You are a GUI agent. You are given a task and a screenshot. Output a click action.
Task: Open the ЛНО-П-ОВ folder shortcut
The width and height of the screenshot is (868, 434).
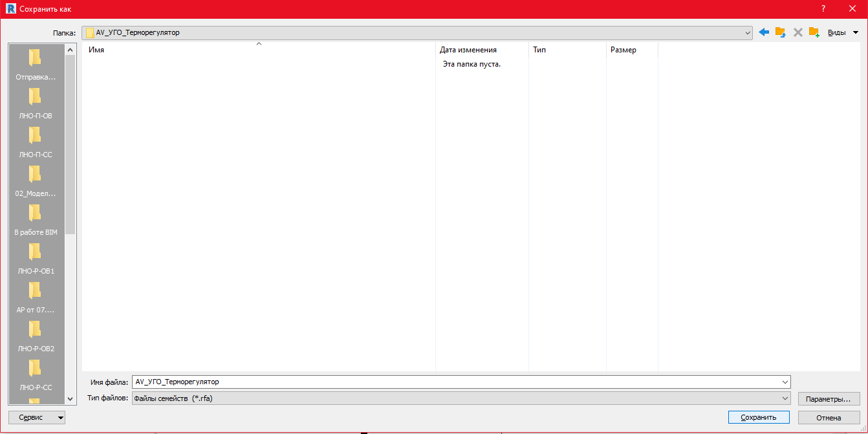coord(36,104)
